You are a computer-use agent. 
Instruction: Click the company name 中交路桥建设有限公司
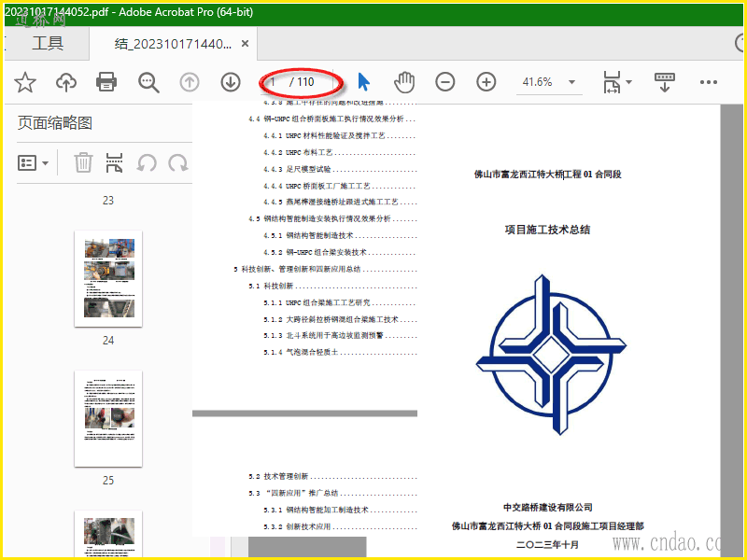pos(548,507)
